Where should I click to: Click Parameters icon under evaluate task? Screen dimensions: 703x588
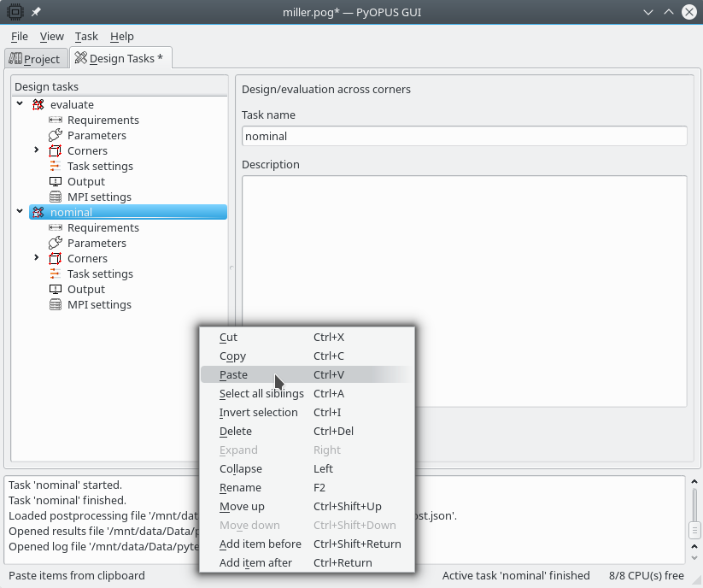click(56, 136)
